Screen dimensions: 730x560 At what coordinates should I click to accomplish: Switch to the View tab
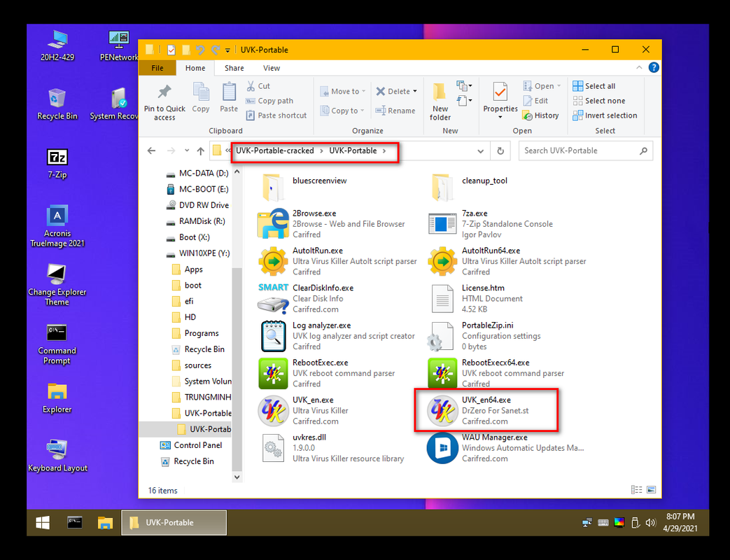pos(272,68)
